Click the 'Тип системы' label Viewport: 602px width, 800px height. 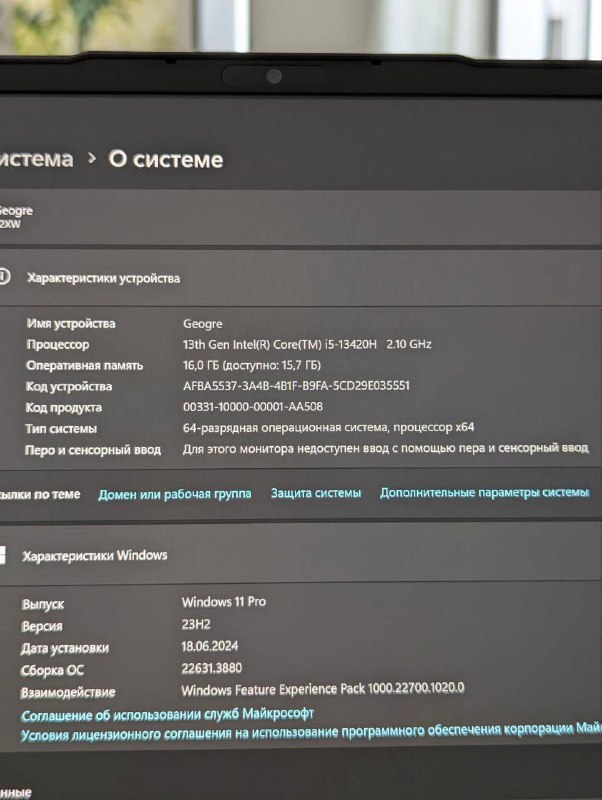[x=61, y=429]
